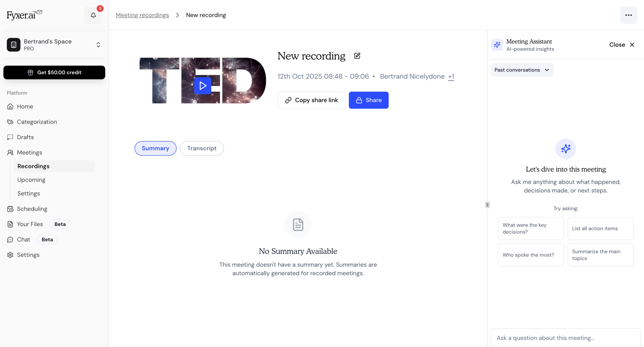Edit recording title pencil icon

pos(357,56)
